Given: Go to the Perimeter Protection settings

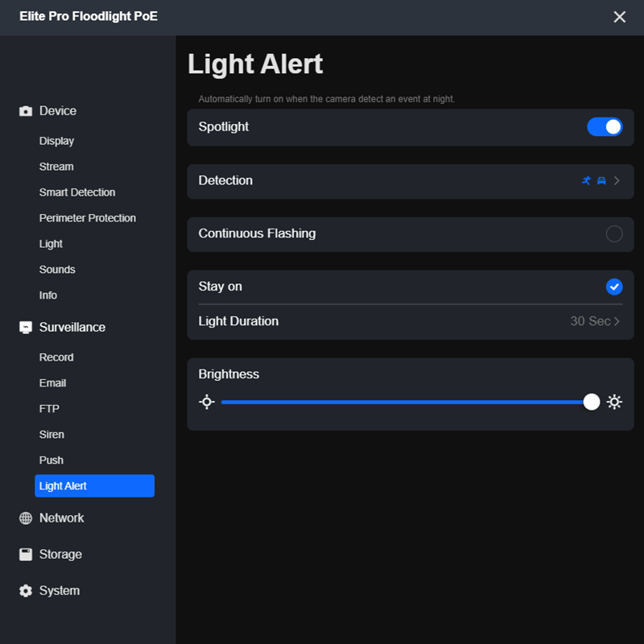Looking at the screenshot, I should (x=87, y=217).
